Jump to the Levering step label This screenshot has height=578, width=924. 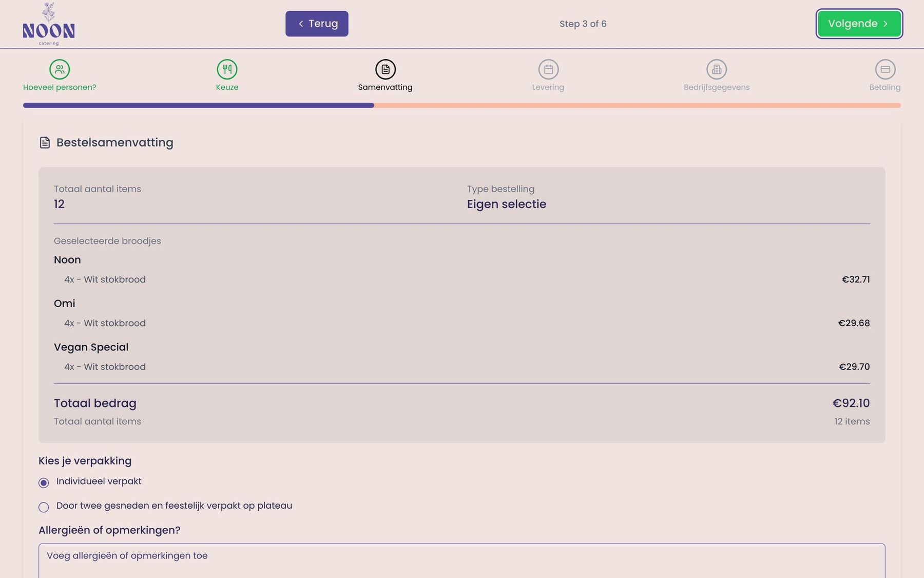pos(548,87)
